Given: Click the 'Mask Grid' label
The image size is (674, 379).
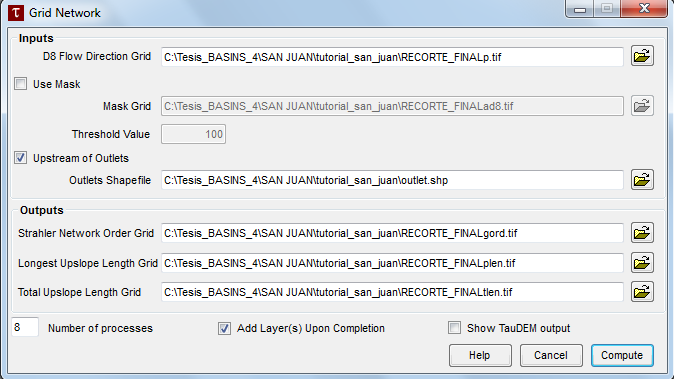Looking at the screenshot, I should point(127,106).
